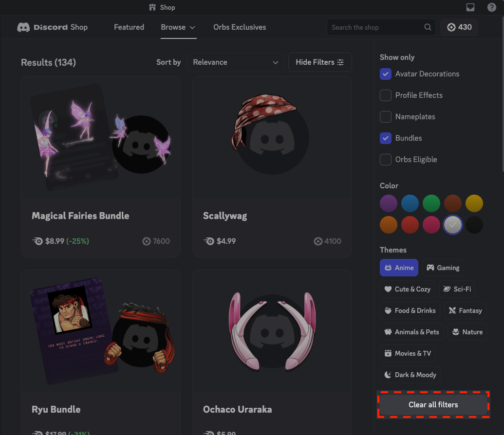Open the Scallywag decoration thumbnail
The image size is (504, 435).
(x=272, y=136)
